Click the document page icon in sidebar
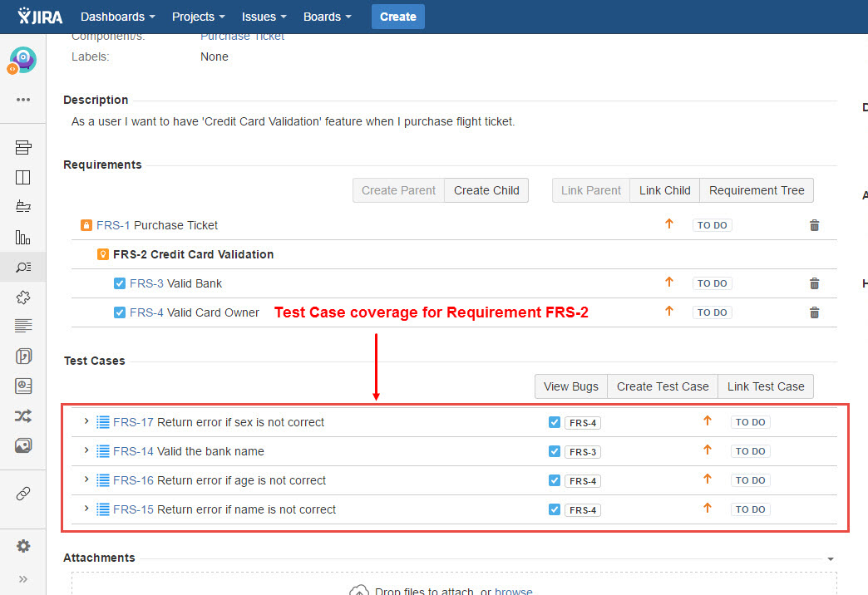Image resolution: width=868 pixels, height=595 pixels. (23, 356)
